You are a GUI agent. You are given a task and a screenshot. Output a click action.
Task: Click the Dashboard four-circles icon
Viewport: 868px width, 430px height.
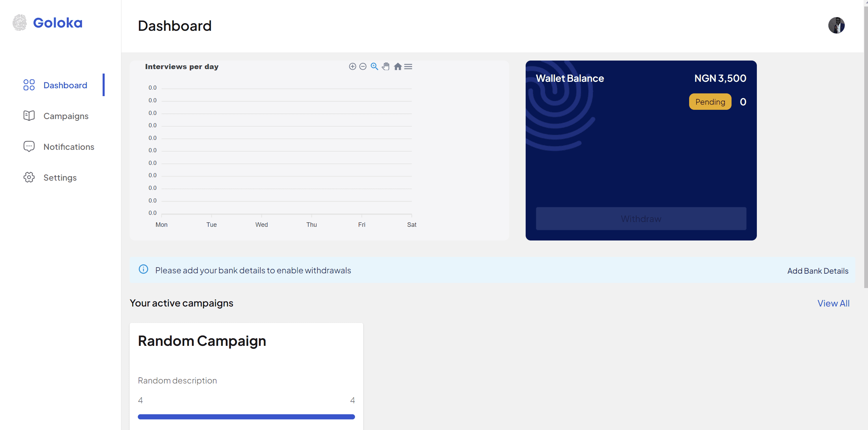(29, 85)
